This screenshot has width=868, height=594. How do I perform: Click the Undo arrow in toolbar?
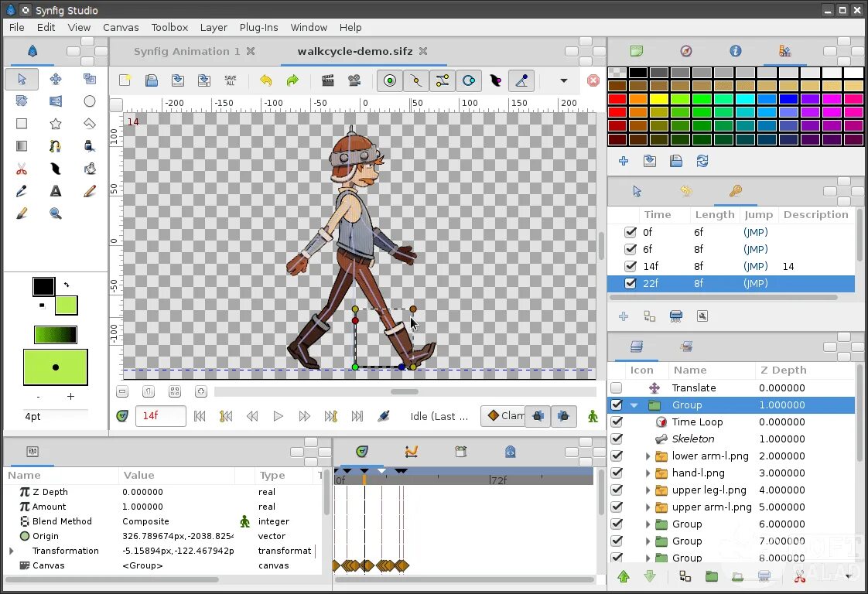coord(265,80)
